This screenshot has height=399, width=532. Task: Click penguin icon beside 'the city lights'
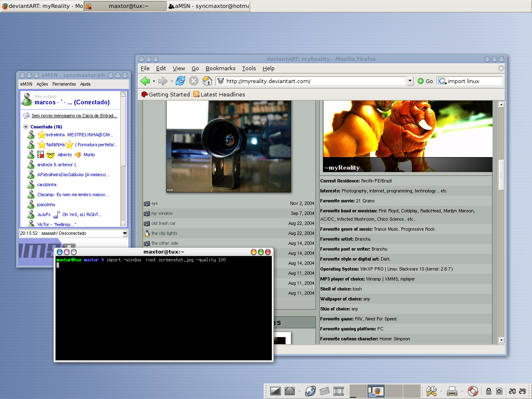(x=147, y=233)
